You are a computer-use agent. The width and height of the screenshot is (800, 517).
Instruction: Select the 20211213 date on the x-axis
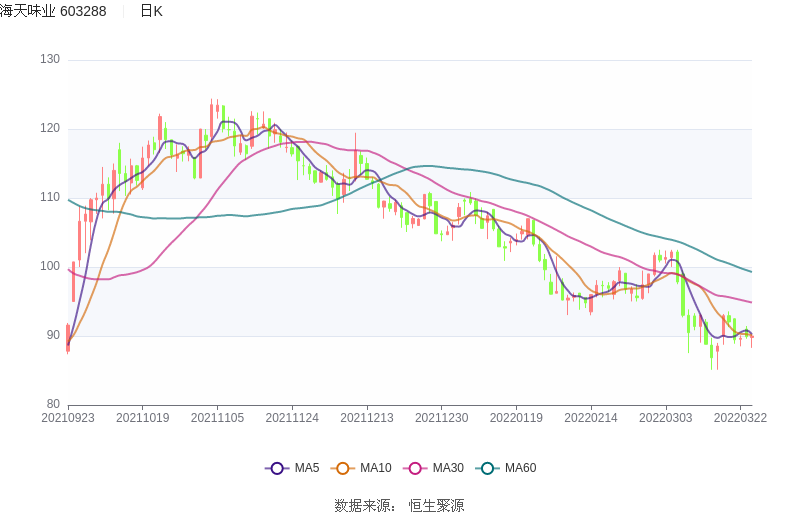point(366,418)
